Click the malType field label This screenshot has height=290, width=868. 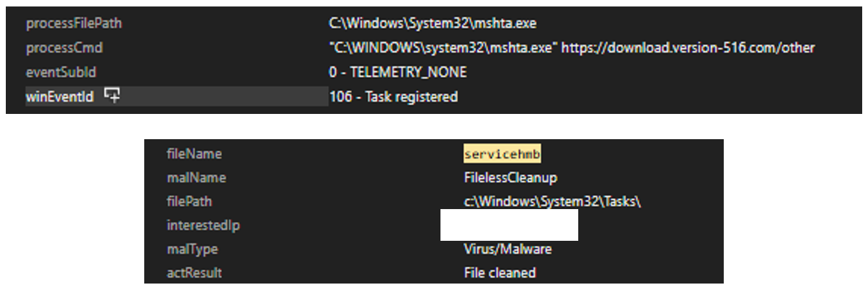(x=192, y=249)
